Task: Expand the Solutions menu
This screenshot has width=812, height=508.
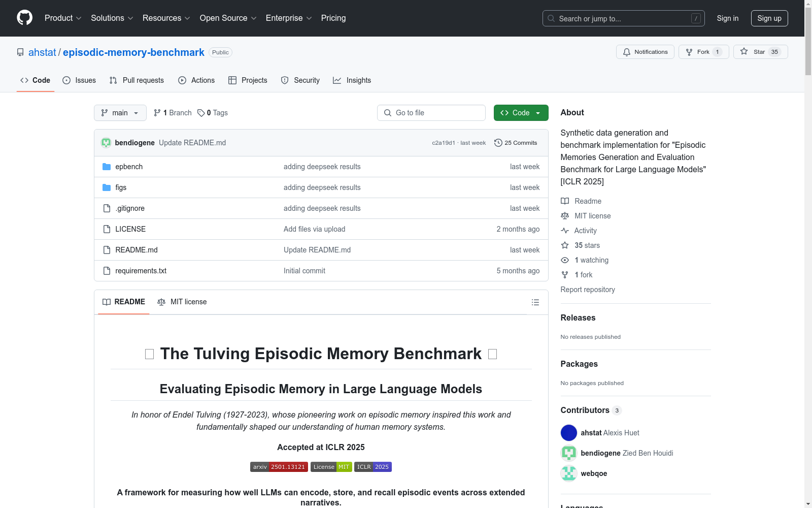Action: 112,18
